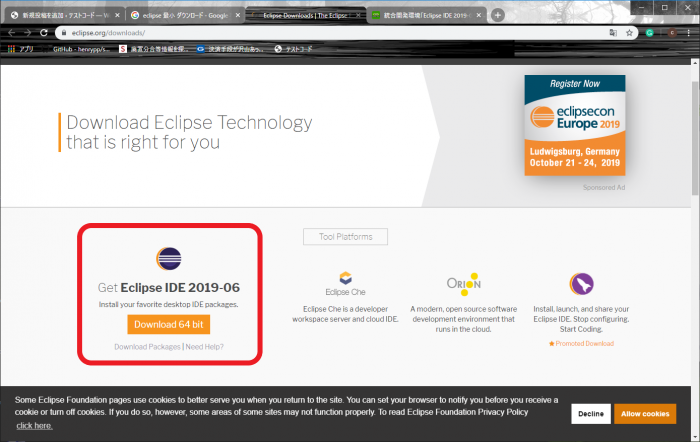Image resolution: width=700 pixels, height=442 pixels.
Task: Click the browser forward arrow
Action: point(28,33)
